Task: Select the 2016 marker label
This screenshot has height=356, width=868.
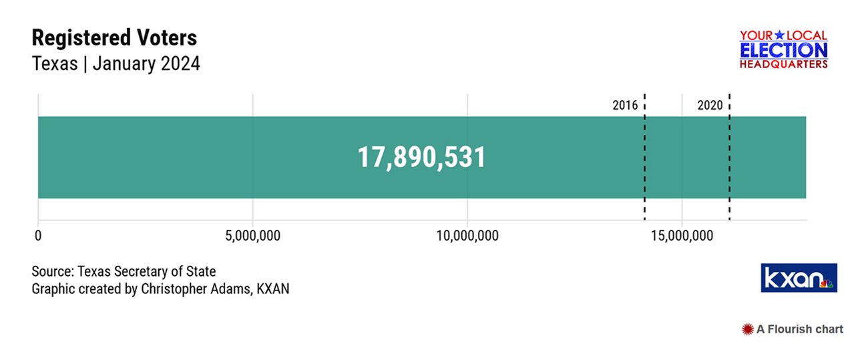Action: (x=625, y=106)
